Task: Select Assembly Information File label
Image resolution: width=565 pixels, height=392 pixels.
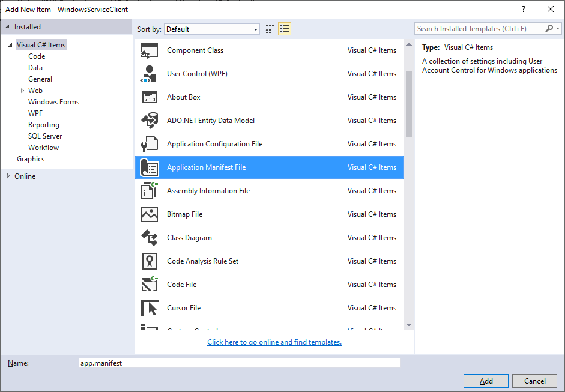Action: point(208,191)
